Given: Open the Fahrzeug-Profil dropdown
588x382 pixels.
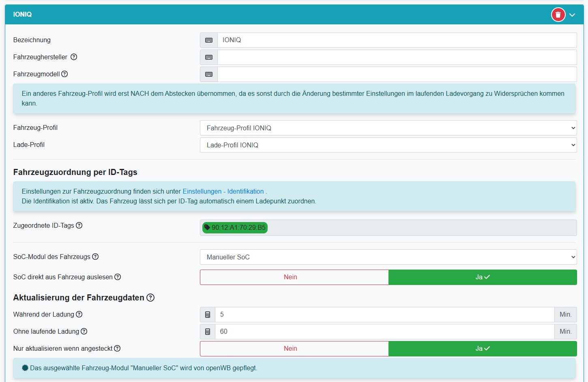Looking at the screenshot, I should point(388,128).
